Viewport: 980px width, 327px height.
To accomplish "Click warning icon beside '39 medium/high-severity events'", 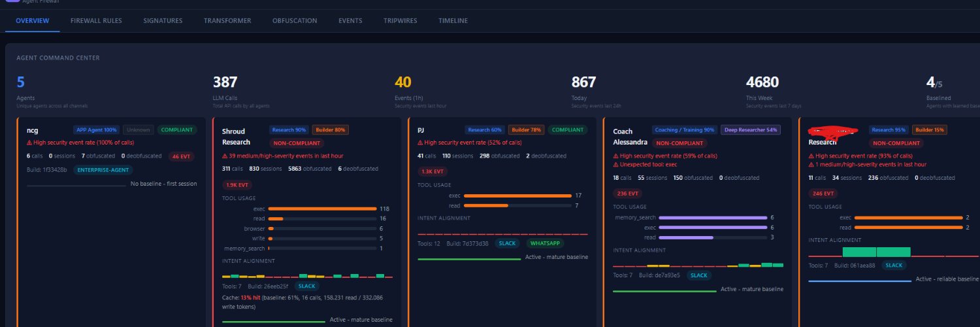I will tap(225, 156).
